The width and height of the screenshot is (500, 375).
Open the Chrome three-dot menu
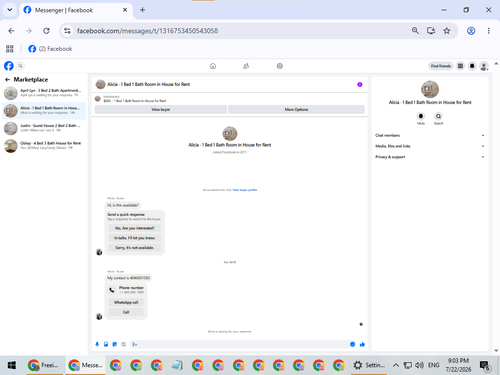pos(489,31)
